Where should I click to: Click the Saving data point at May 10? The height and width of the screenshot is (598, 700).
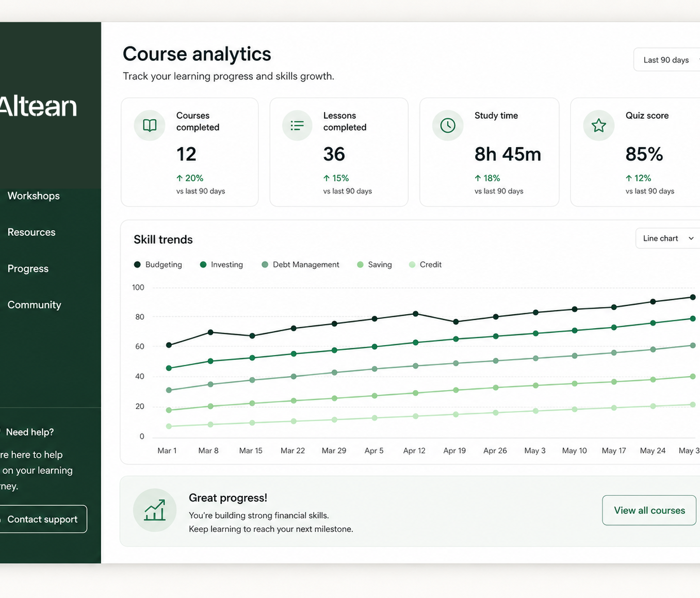click(x=575, y=383)
